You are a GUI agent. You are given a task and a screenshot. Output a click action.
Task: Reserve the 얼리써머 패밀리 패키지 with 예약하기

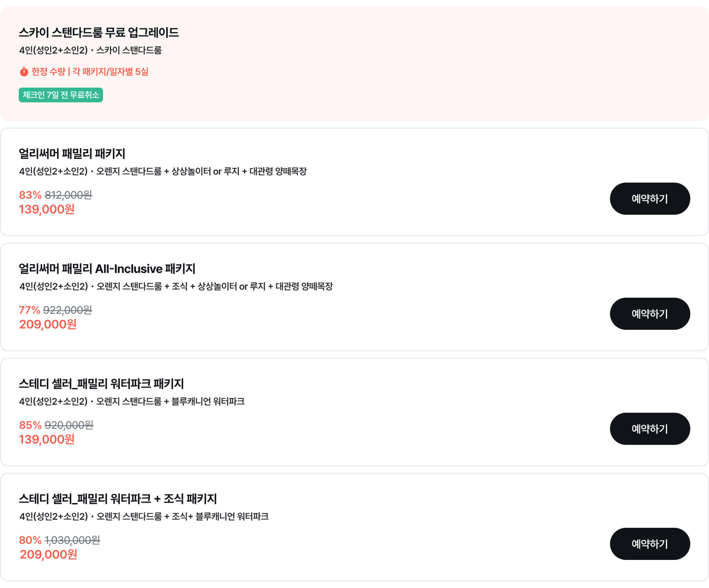point(650,199)
